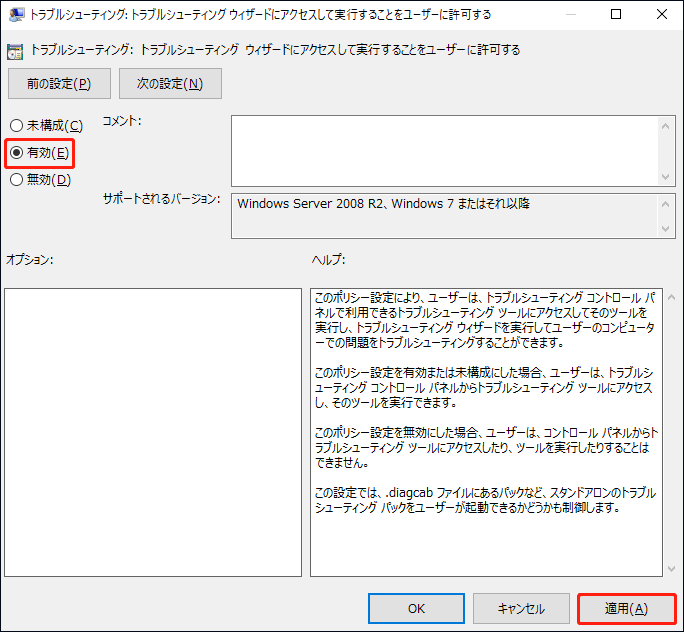Click the オプション: label
Viewport: 684px width, 632px height.
(x=30, y=260)
